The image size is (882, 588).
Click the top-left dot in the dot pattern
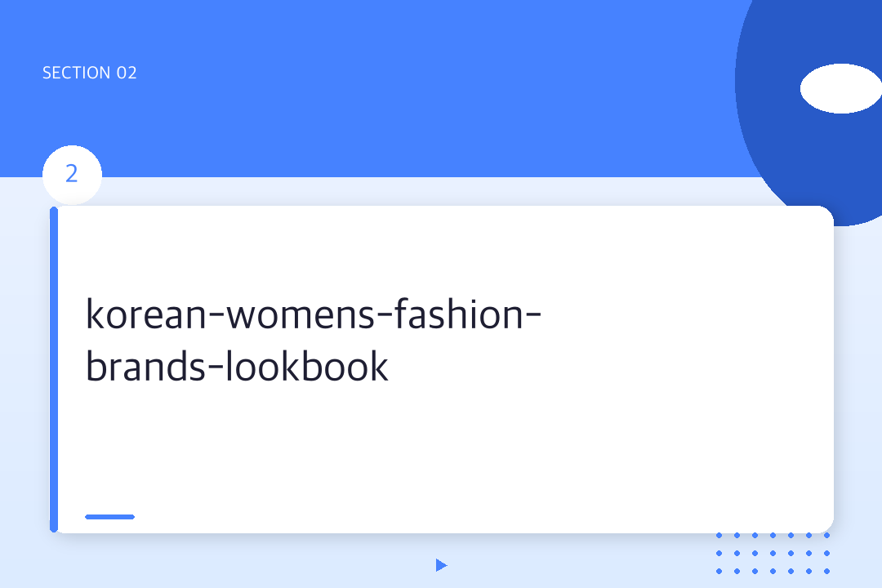tap(719, 537)
